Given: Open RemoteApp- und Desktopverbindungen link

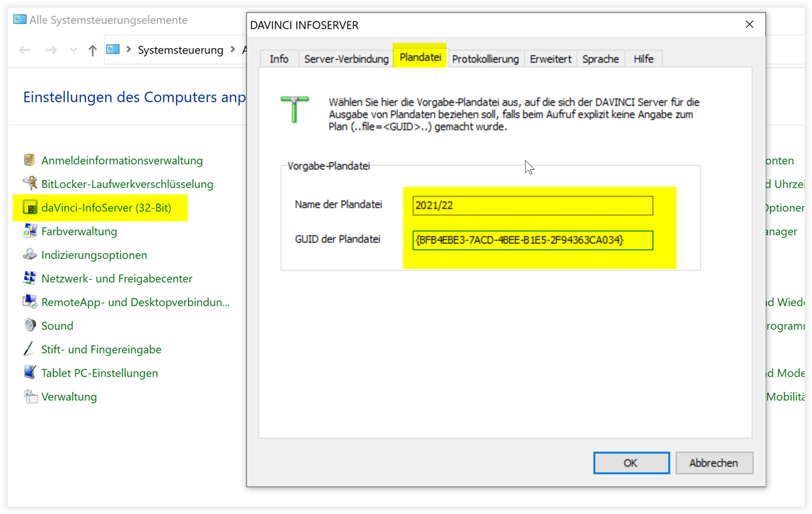Looking at the screenshot, I should click(x=135, y=303).
